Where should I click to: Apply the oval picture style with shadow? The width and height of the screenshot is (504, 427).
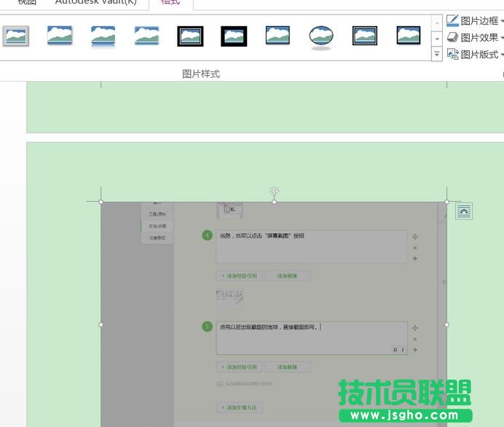[x=321, y=37]
